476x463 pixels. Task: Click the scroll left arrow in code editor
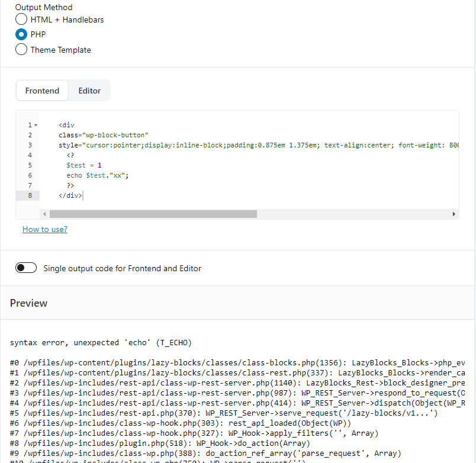[44, 214]
